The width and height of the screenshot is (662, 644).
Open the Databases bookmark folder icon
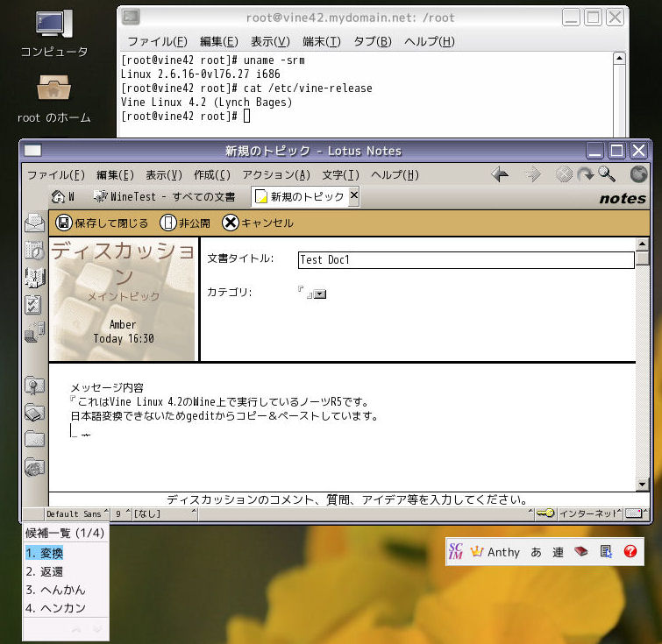click(x=34, y=413)
